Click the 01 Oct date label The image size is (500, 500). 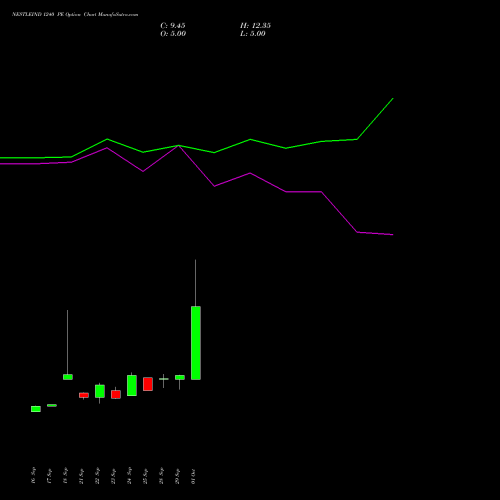(x=193, y=476)
